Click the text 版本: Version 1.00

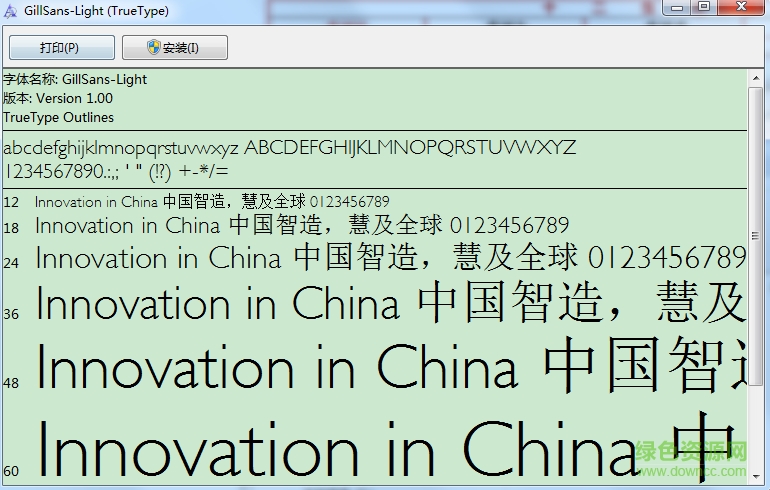click(x=58, y=98)
